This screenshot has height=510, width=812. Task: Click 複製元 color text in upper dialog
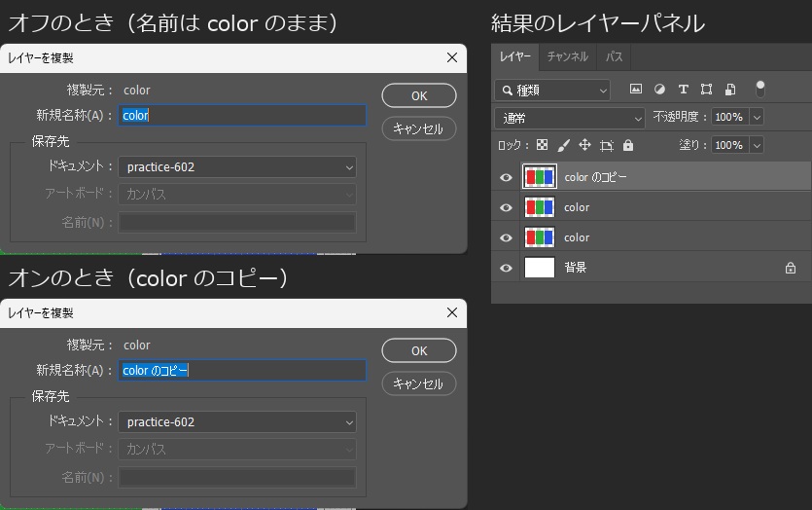click(x=137, y=91)
